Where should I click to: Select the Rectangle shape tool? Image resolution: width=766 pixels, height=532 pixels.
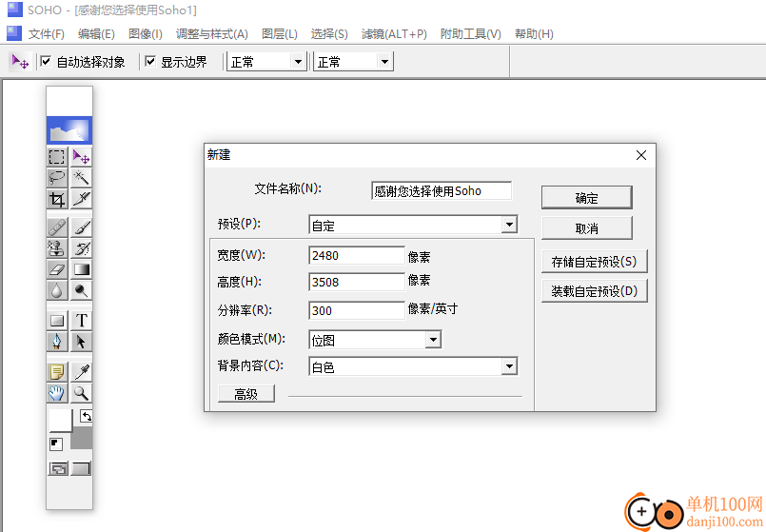[x=57, y=321]
